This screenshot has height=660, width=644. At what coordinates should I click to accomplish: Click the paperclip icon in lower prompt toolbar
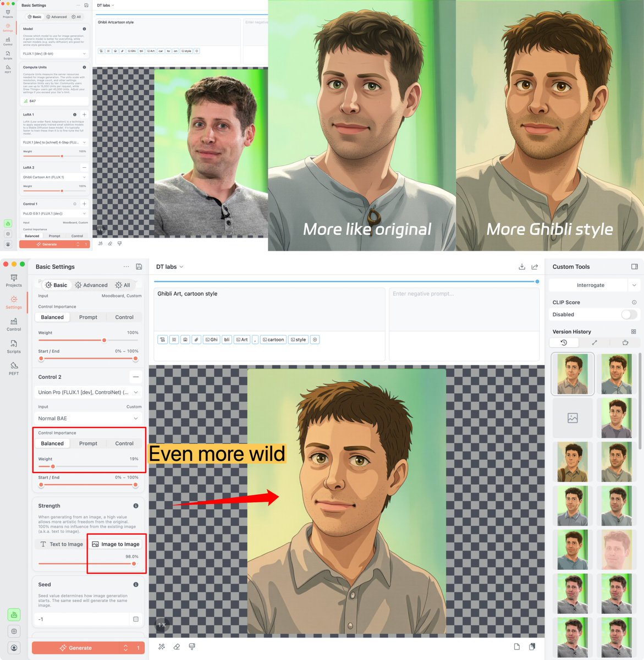click(x=196, y=339)
